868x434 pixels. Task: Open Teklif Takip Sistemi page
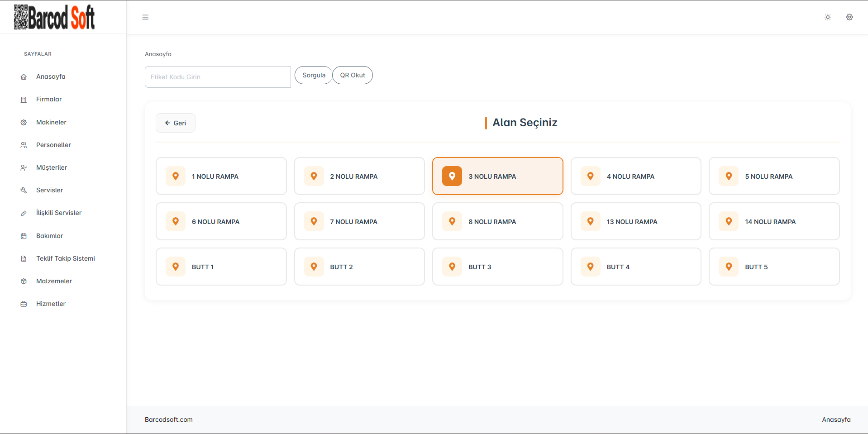tap(65, 258)
